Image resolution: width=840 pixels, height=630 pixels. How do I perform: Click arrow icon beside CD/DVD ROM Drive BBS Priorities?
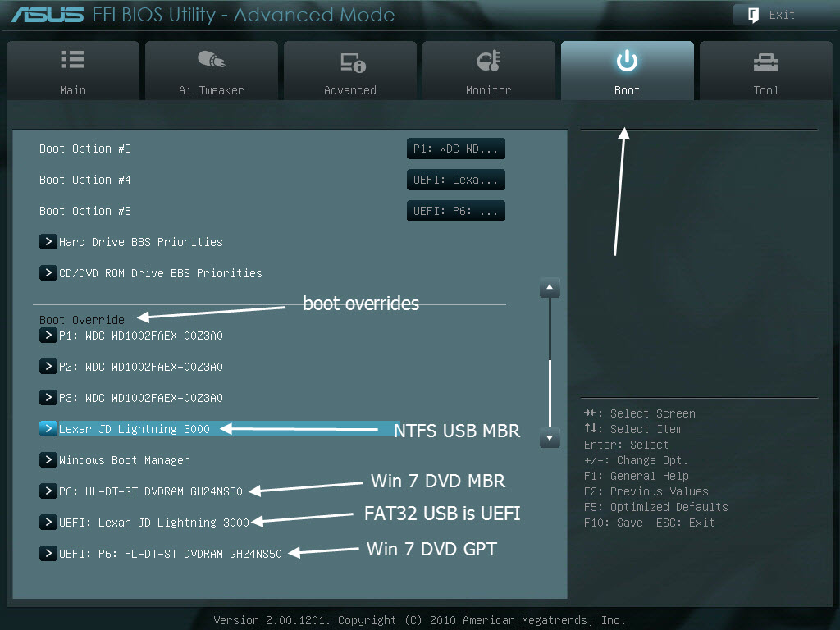click(48, 272)
